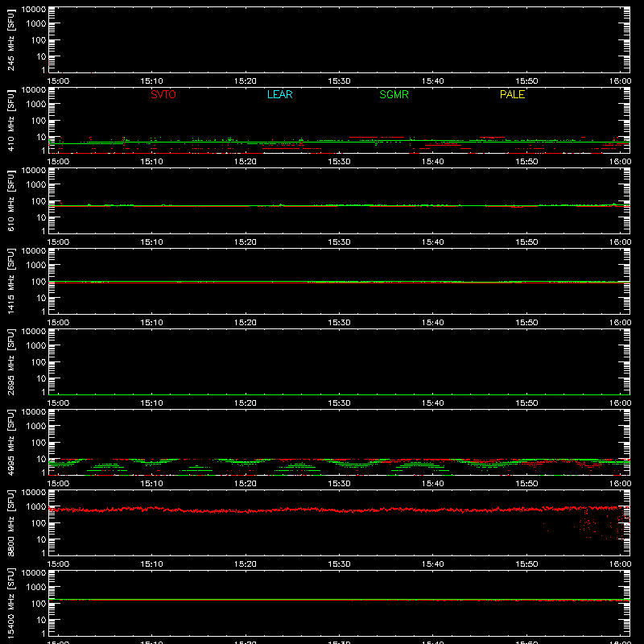The image size is (644, 644).
Task: Click the 10 y-axis value of 1415 MHz panel
Action: click(42, 298)
